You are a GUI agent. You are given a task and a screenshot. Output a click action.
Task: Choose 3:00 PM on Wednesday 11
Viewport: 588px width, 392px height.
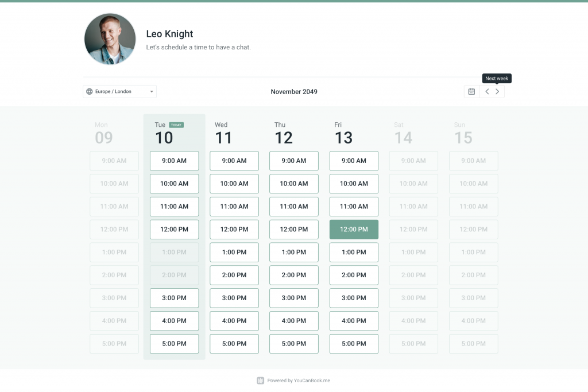[234, 298]
